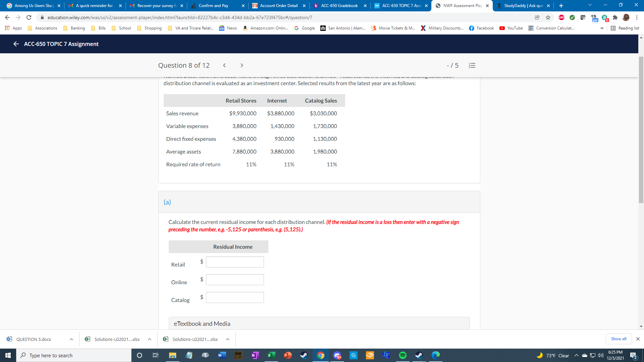Viewport: 644px width, 362px height.
Task: Switch to ACC-650 Gradebook tab
Action: tap(339, 6)
